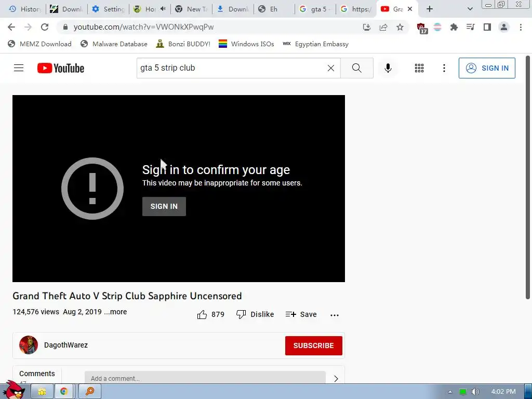Search with your voice microphone
Image resolution: width=532 pixels, height=399 pixels.
tap(388, 68)
